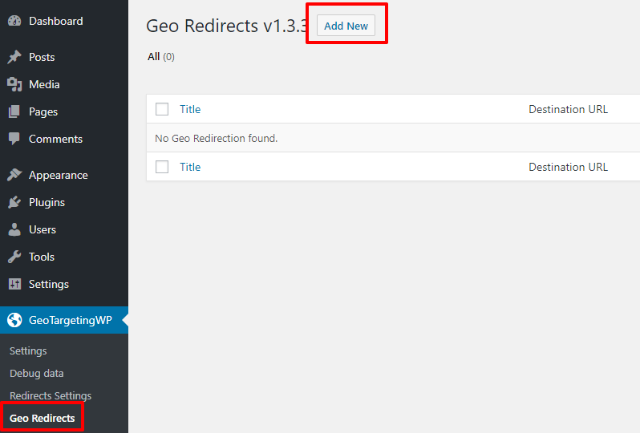Tick the select-all checkbox in table header

tap(162, 109)
